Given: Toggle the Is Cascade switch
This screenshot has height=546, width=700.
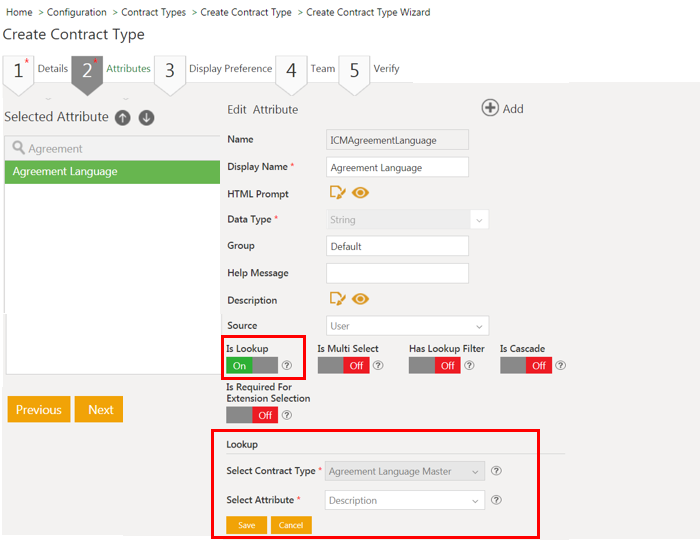Looking at the screenshot, I should pos(525,366).
